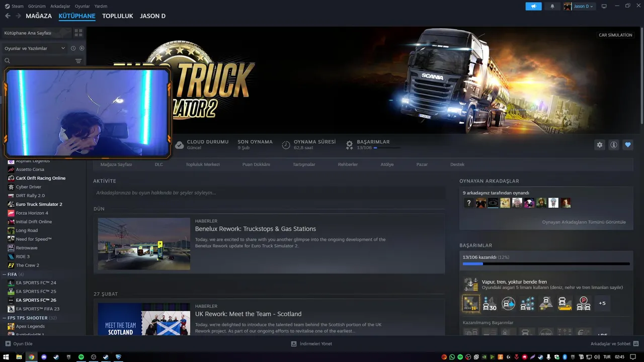Open Arkadaşlar ve Sohbet
Image resolution: width=644 pixels, height=362 pixels.
click(x=615, y=344)
